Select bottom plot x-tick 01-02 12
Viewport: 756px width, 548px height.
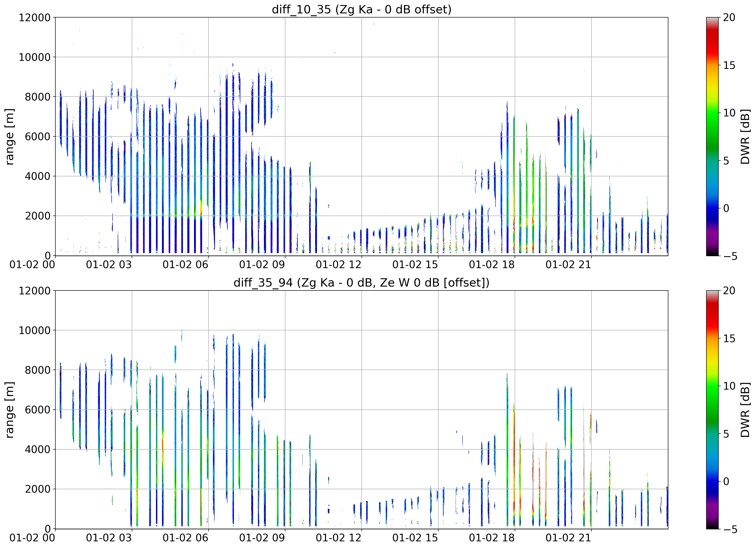coord(339,538)
